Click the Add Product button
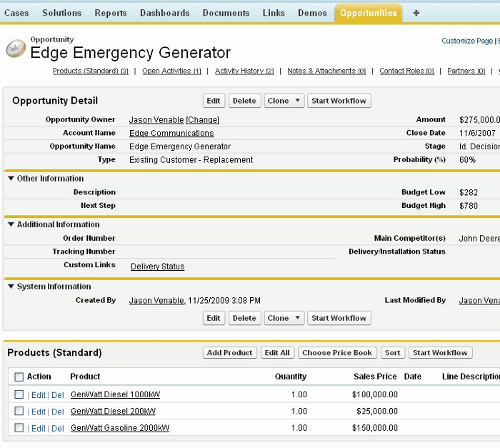The image size is (500, 448). 230,353
